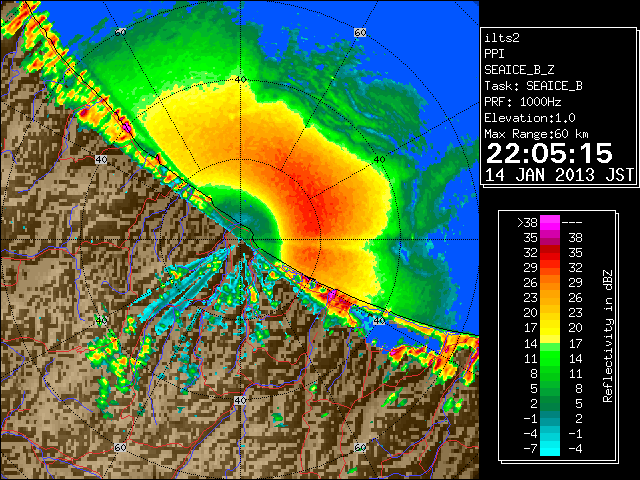Select the "Elevation:1.0" text

529,118
